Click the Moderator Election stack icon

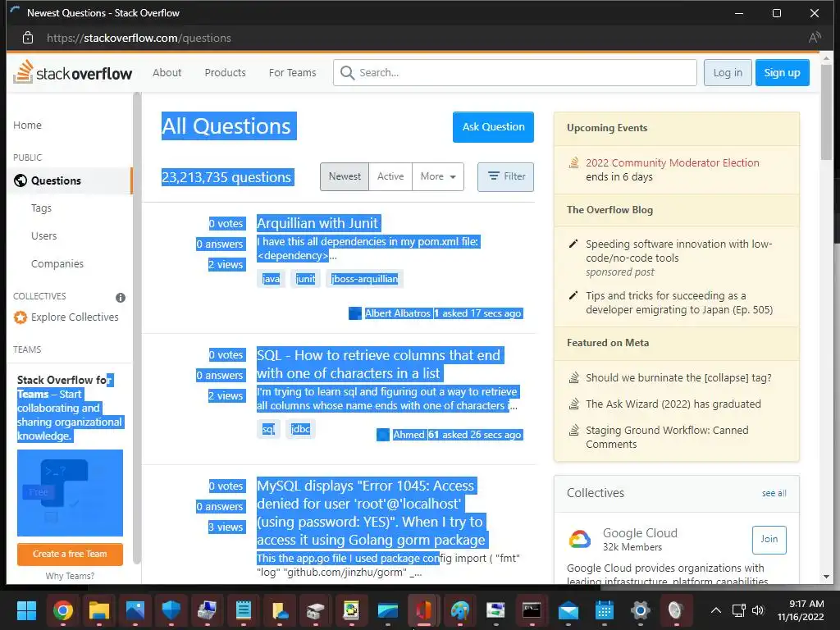click(573, 163)
